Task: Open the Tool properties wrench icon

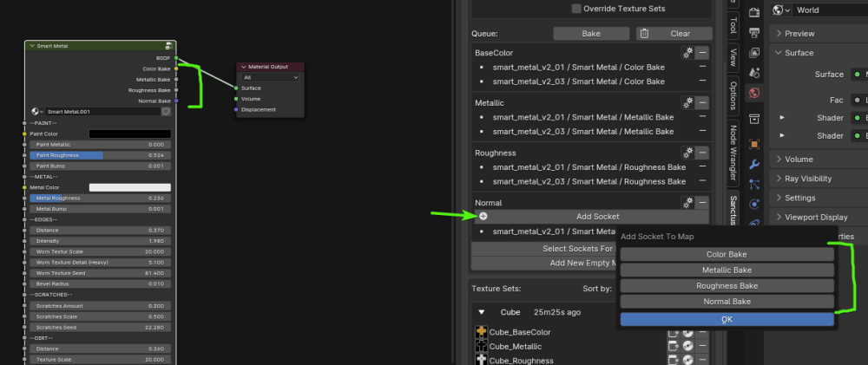Action: click(754, 163)
